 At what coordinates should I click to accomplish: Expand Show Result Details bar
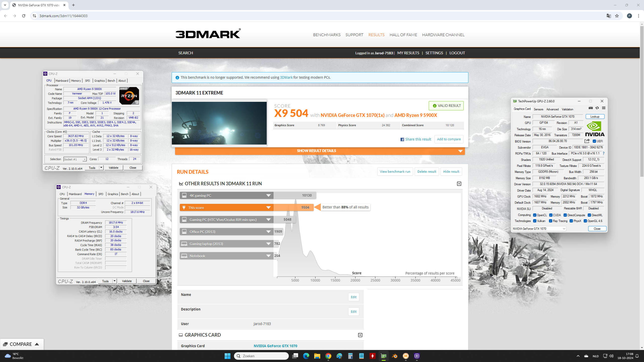(x=320, y=151)
